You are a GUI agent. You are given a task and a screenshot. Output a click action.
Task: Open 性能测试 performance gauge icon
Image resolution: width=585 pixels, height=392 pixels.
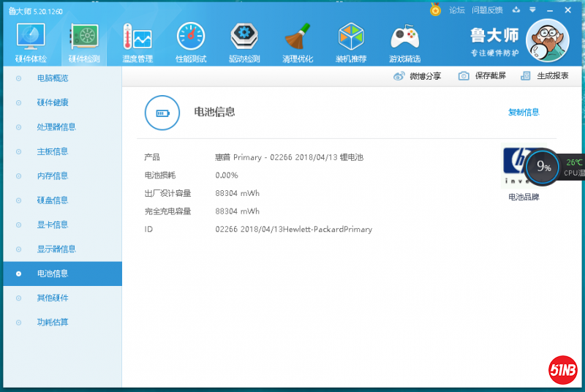click(191, 41)
